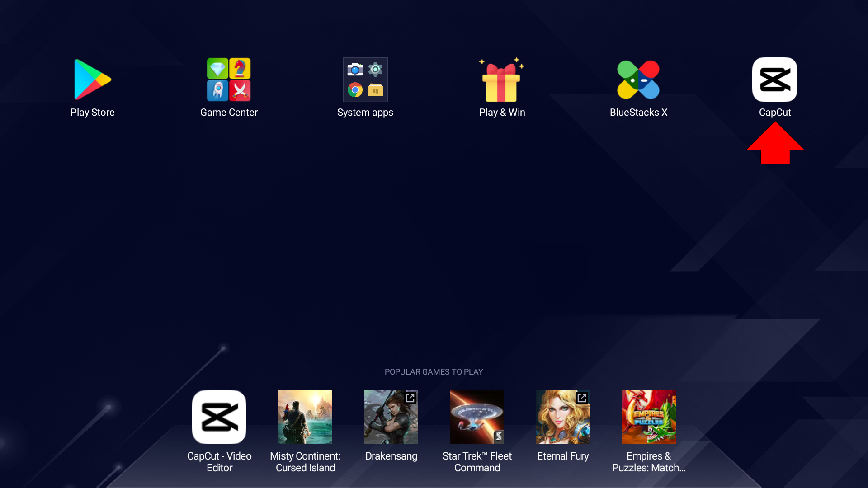Click the external-link badge on Drakensang

point(410,398)
